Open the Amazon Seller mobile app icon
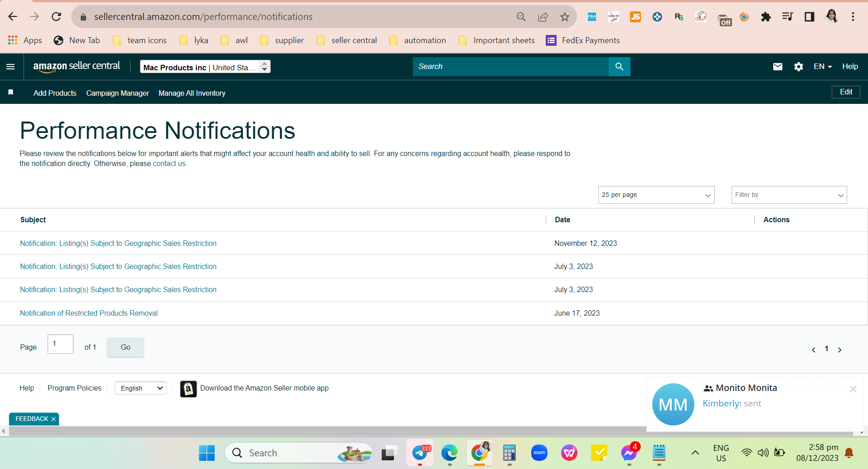The height and width of the screenshot is (469, 868). [x=189, y=389]
